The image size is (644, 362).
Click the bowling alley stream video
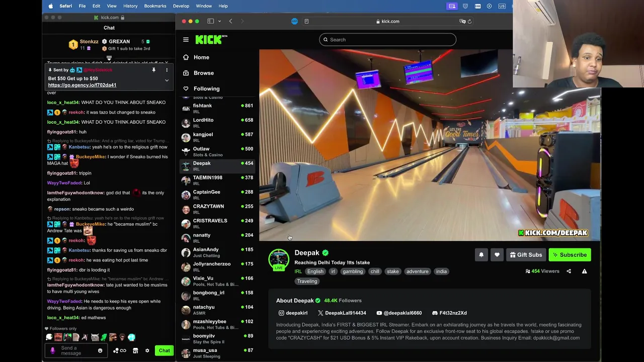click(x=430, y=145)
